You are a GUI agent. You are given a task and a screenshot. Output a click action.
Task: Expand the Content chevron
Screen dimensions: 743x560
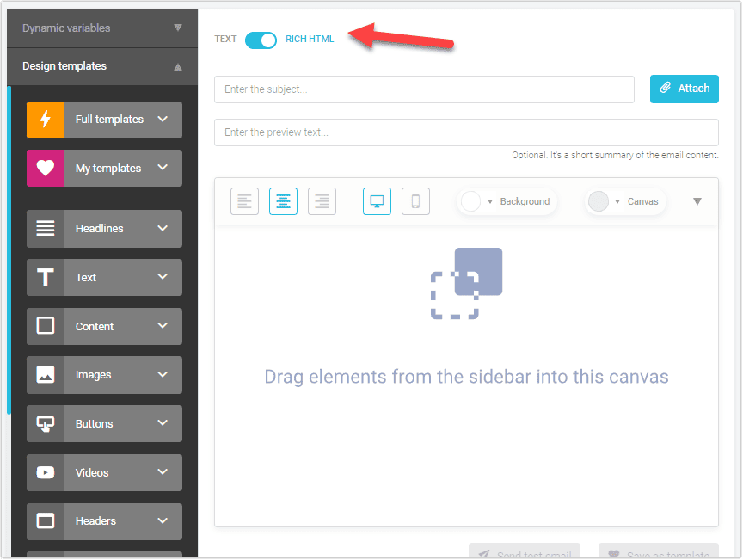(x=163, y=325)
